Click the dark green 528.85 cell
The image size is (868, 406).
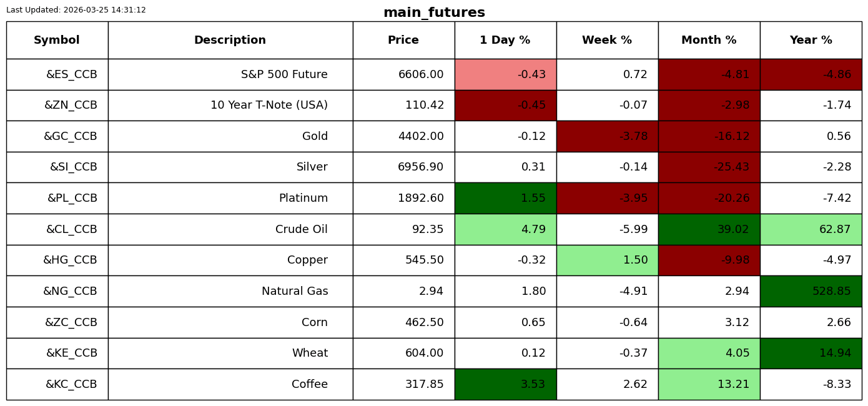(x=811, y=292)
